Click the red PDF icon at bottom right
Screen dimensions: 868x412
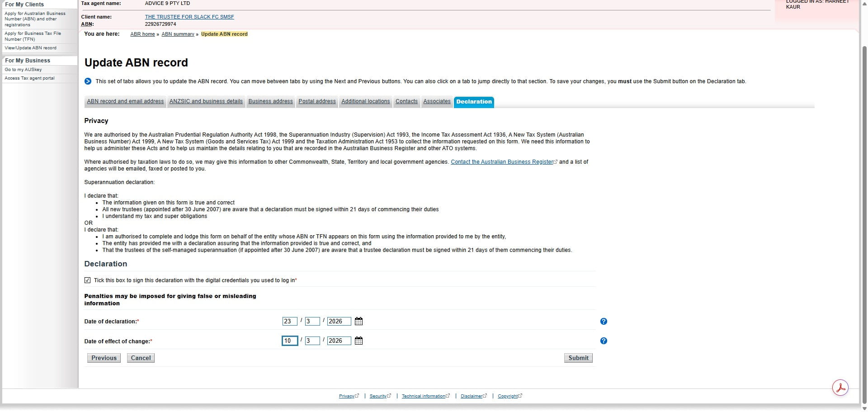tap(840, 388)
